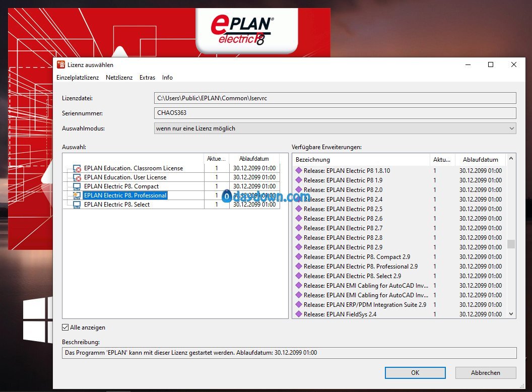Click the icon beside EPLAN Education. Classroom License

(77, 168)
